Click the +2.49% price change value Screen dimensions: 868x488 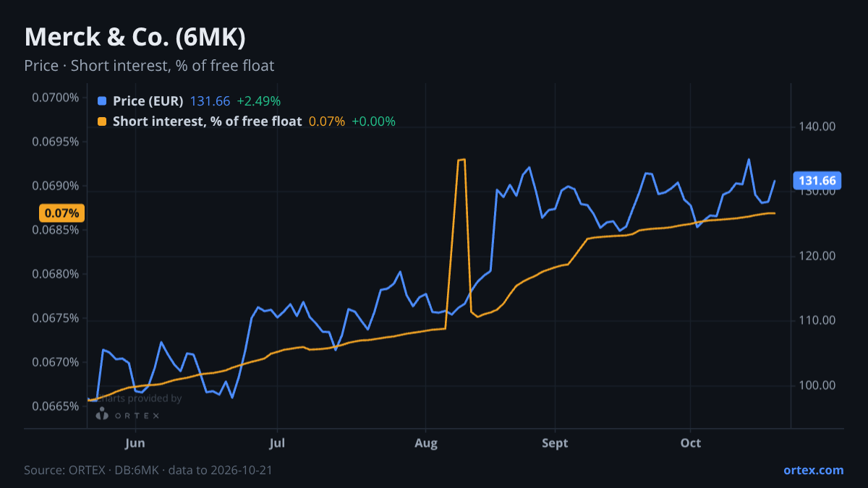tap(259, 101)
